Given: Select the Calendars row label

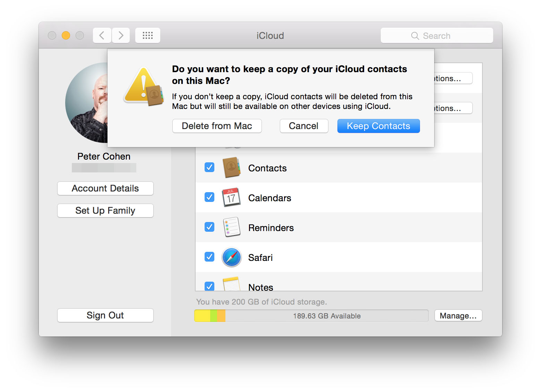Looking at the screenshot, I should [270, 198].
